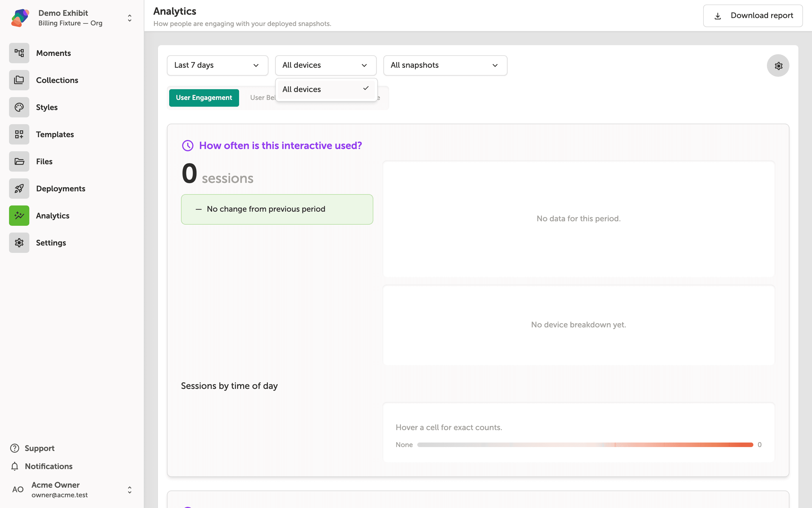The image size is (812, 508).
Task: Go to Templates page
Action: click(55, 134)
